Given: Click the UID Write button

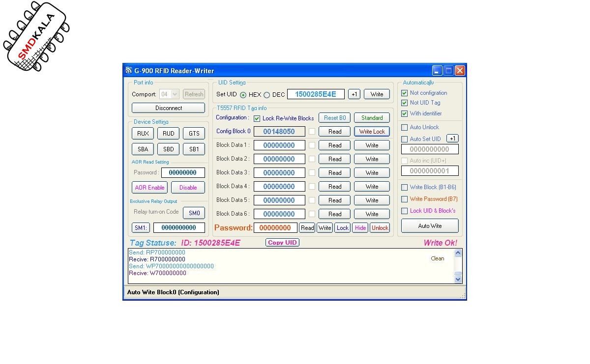Looking at the screenshot, I should (377, 94).
